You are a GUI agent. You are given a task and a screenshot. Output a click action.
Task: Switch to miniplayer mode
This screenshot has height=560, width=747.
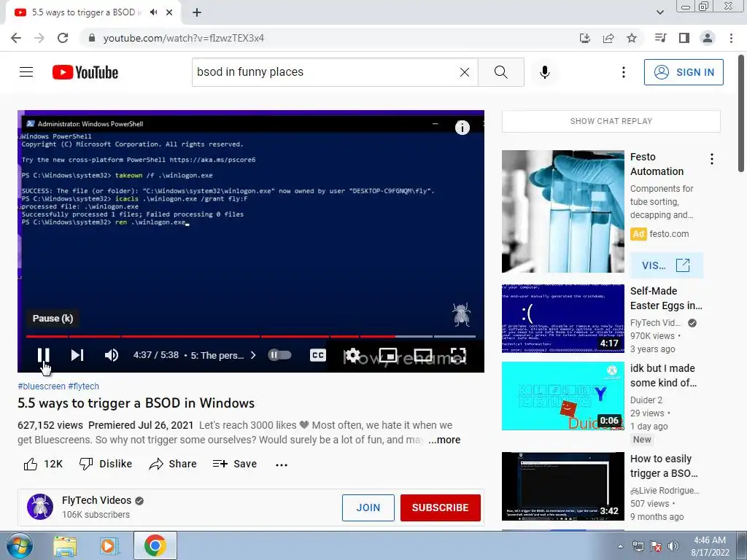(x=388, y=355)
